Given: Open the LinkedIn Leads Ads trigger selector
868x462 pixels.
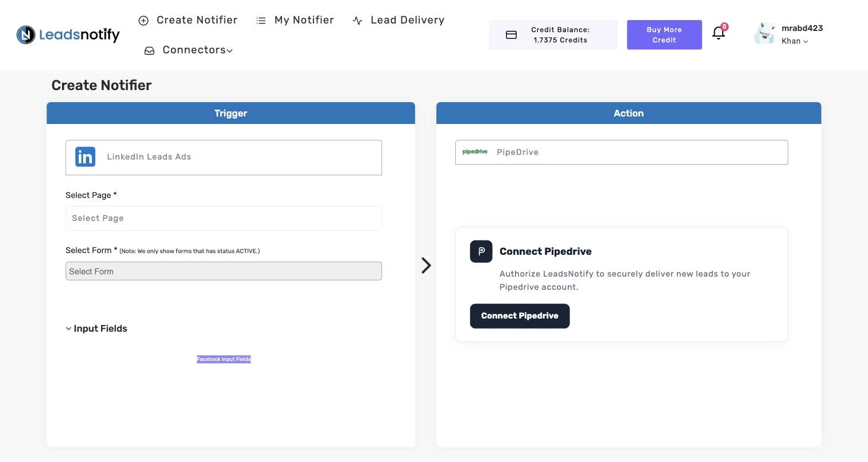Looking at the screenshot, I should 224,157.
